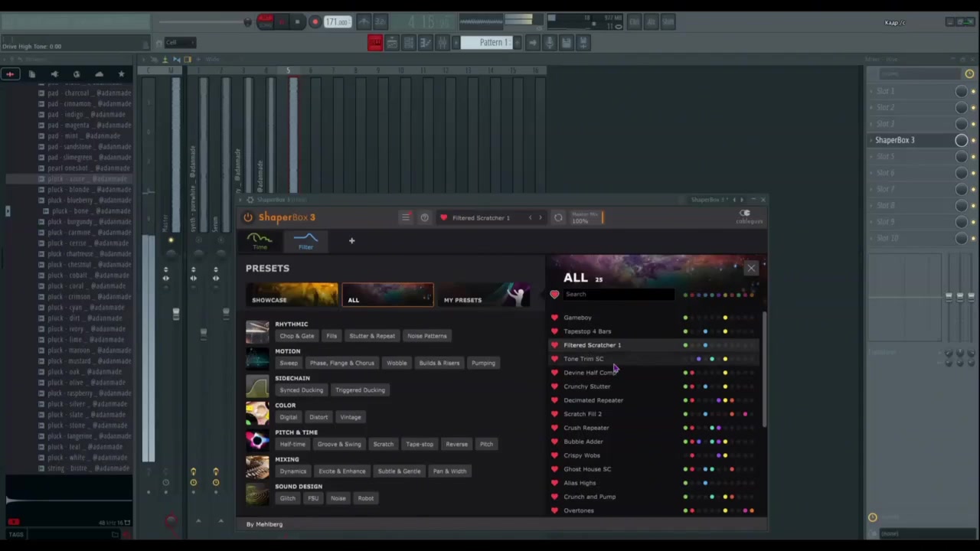Toggle favorites heart filter beside Search
Viewport: 980px width, 551px height.
pyautogui.click(x=554, y=294)
